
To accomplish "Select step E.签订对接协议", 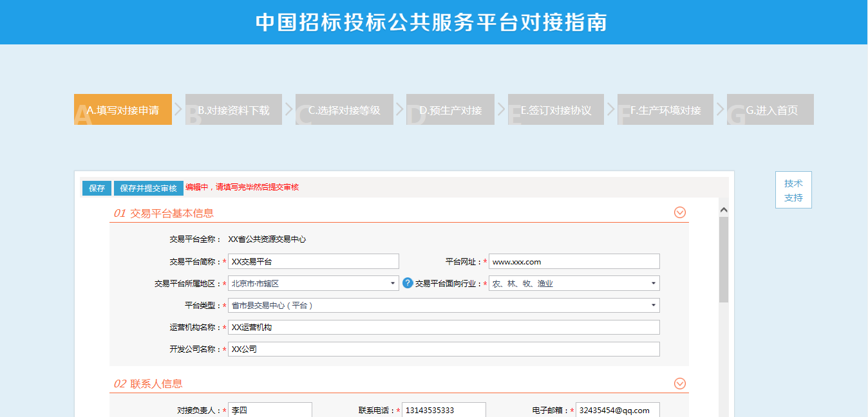I will point(556,110).
